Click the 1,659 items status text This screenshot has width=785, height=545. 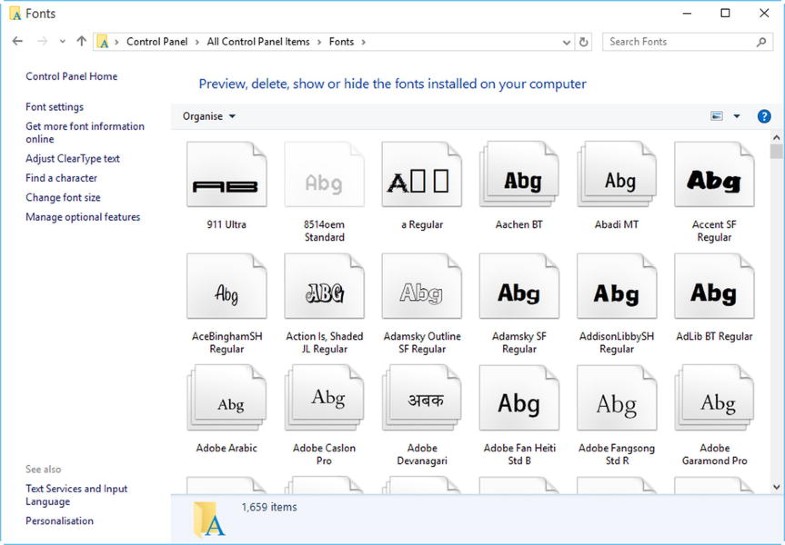(269, 507)
